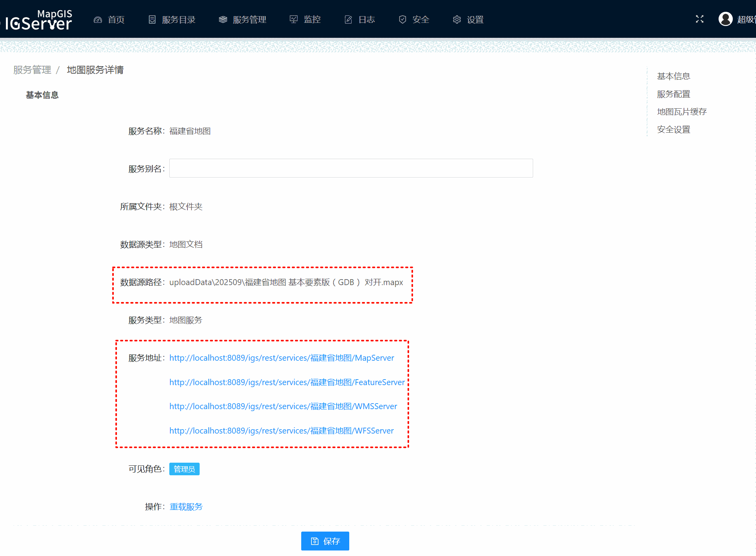This screenshot has height=556, width=756.
Task: Go back via 服务管理 breadcrumb
Action: 32,70
